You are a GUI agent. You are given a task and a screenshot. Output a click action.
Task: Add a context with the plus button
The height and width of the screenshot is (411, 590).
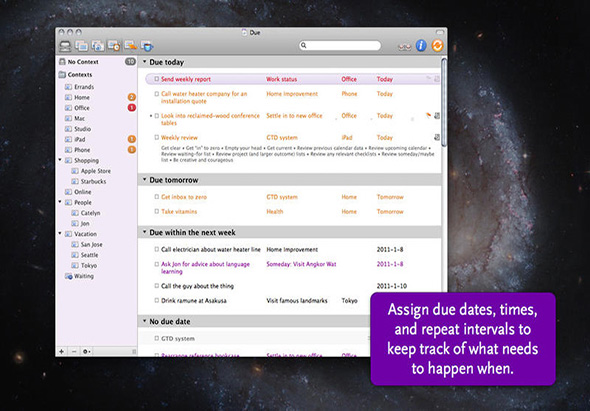tap(62, 352)
